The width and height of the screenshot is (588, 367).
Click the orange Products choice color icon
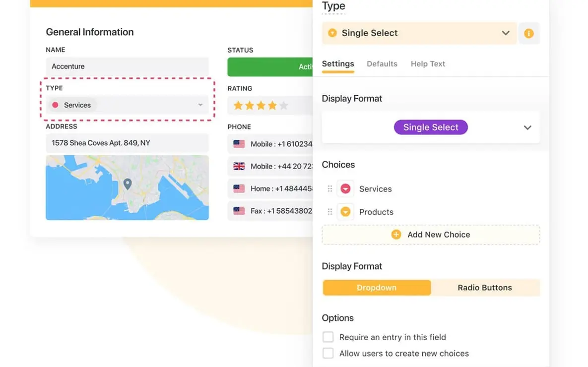tap(345, 212)
